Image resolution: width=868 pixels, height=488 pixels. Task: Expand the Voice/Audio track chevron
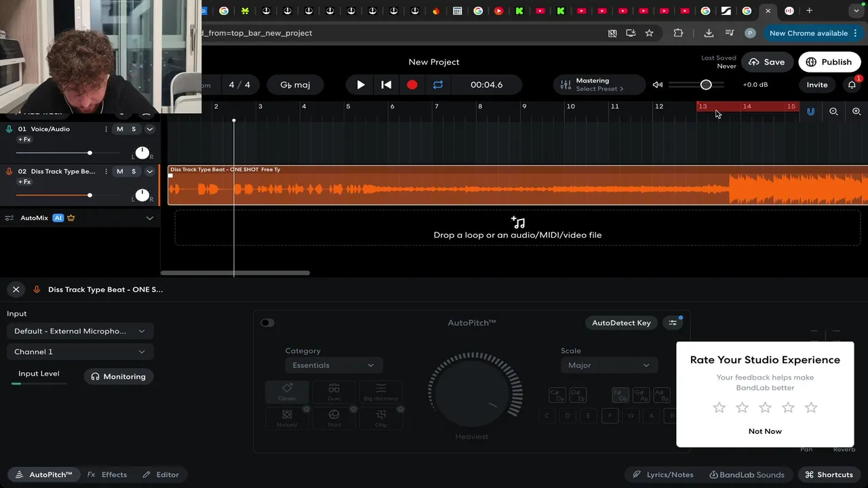pyautogui.click(x=150, y=129)
